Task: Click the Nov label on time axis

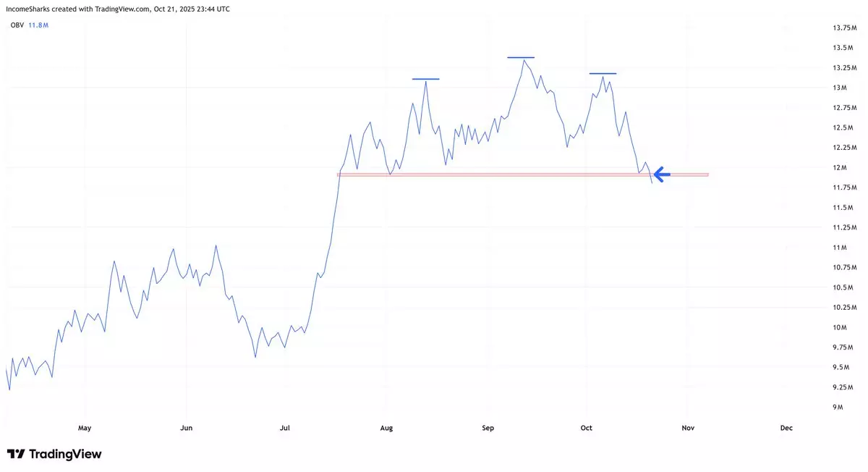Action: 688,428
